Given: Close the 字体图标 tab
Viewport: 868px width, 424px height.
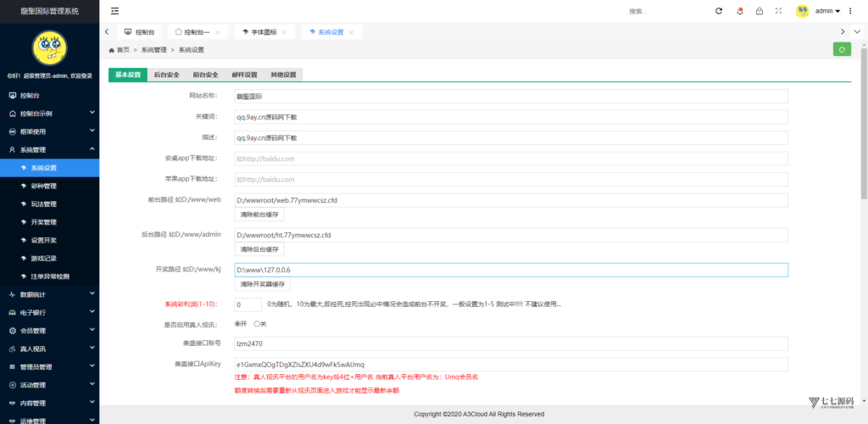Looking at the screenshot, I should [x=284, y=31].
